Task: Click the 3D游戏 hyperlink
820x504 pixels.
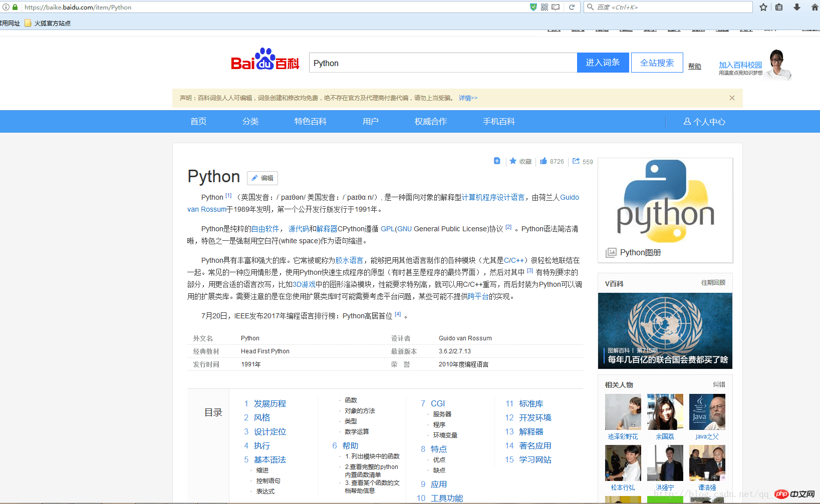Action: pyautogui.click(x=304, y=284)
